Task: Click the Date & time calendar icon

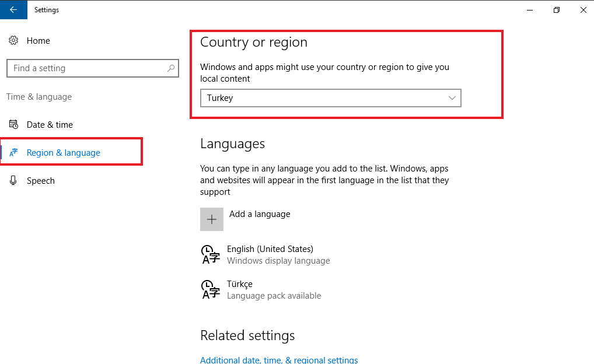Action: coord(13,125)
